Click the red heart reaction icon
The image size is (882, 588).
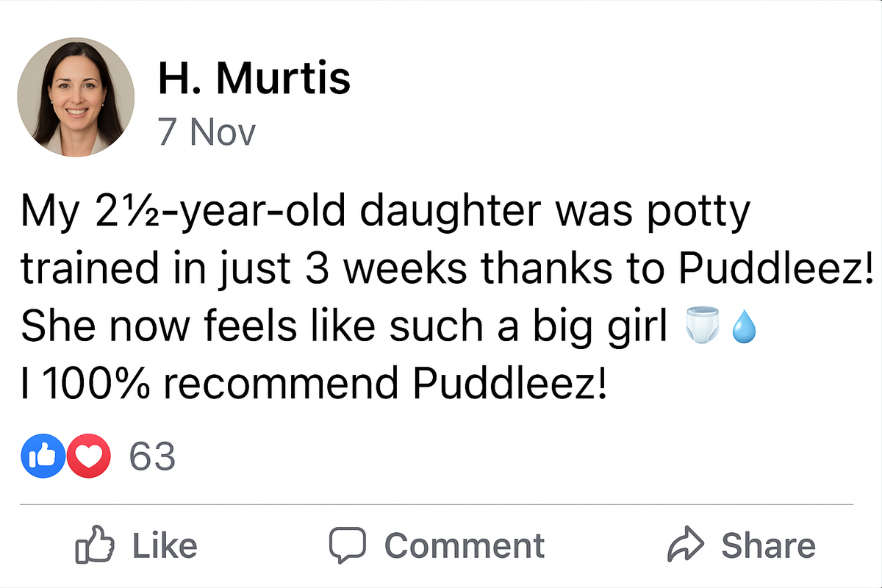[89, 456]
